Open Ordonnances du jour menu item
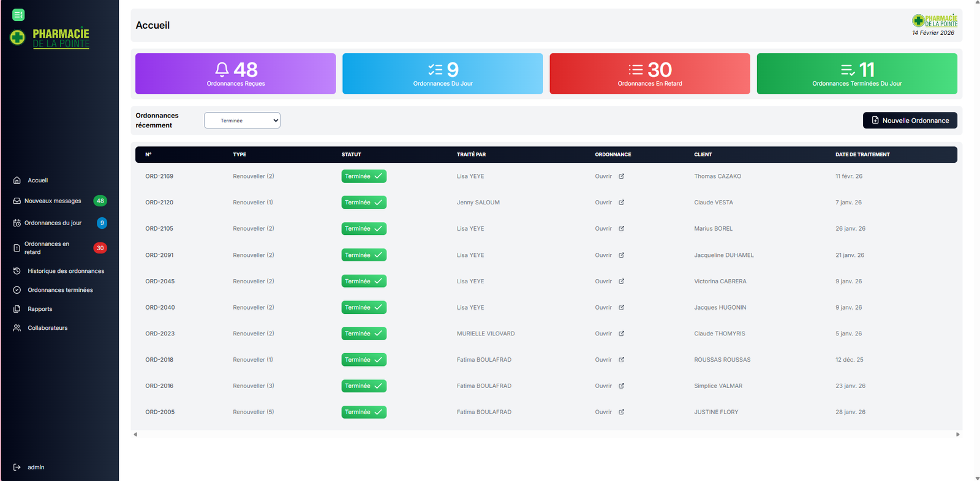Viewport: 980px width, 481px height. pyautogui.click(x=53, y=223)
